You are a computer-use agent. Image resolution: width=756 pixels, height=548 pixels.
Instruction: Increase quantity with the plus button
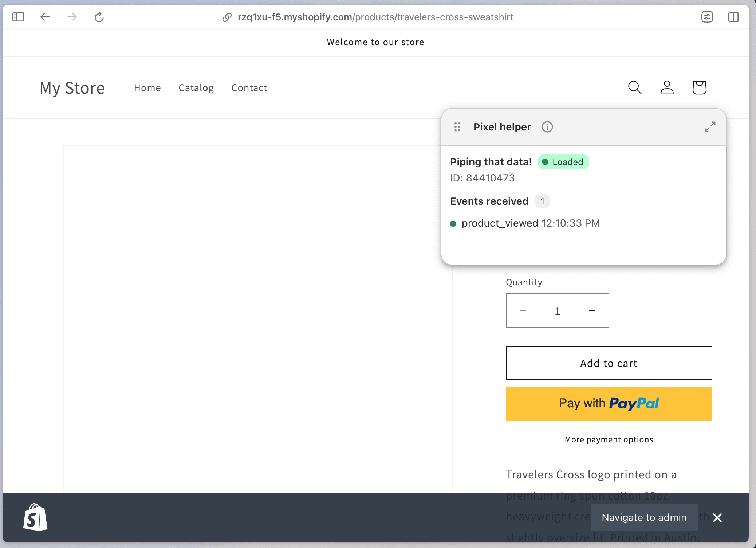[x=592, y=310]
